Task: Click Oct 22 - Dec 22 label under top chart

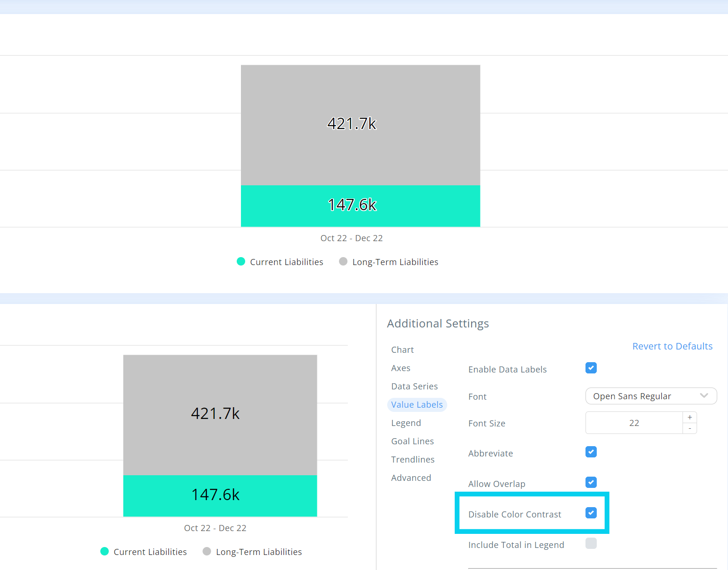Action: [x=352, y=238]
